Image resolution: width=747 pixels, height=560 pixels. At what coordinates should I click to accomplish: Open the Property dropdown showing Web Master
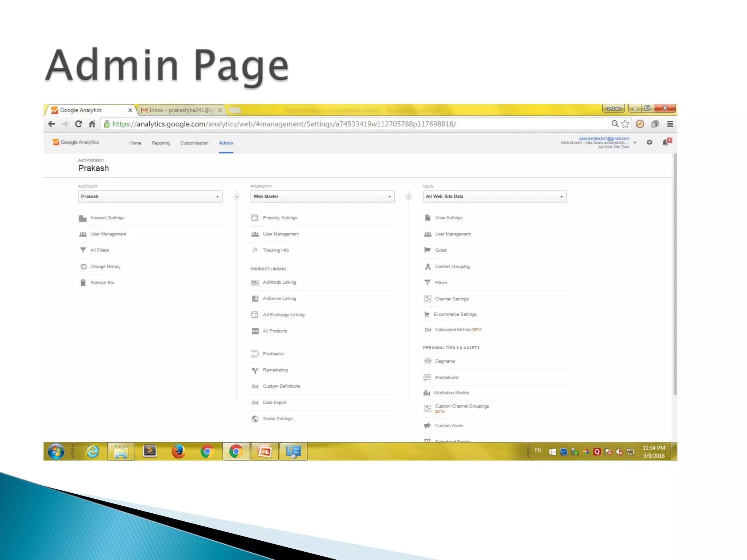tap(322, 197)
